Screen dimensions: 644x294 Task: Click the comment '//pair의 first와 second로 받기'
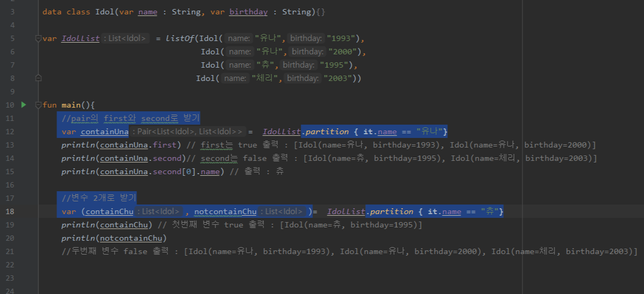(x=130, y=118)
